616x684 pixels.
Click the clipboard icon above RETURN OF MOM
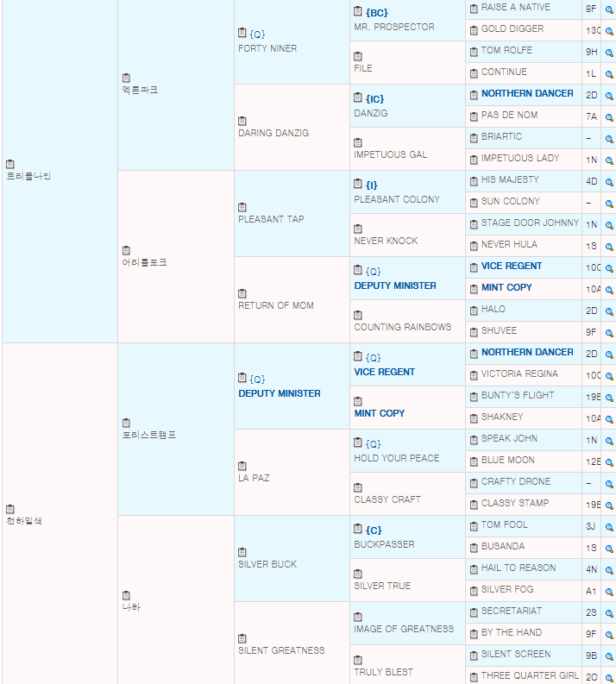point(242,293)
